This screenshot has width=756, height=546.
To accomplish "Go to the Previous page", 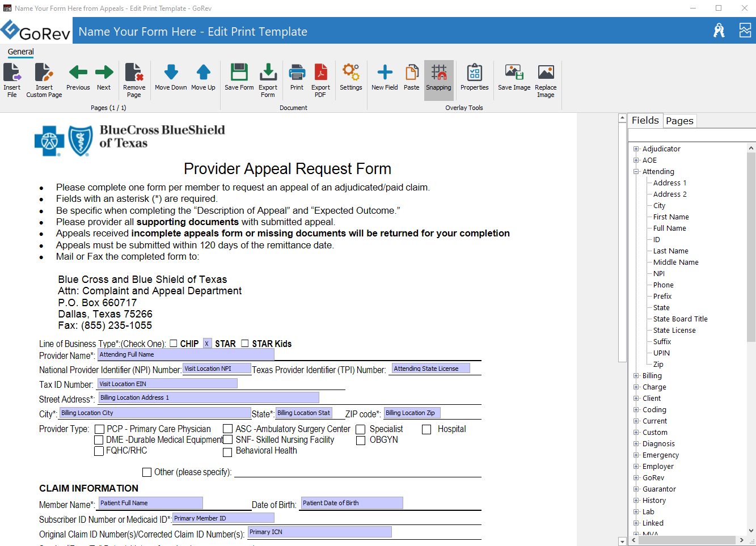I will (x=78, y=77).
